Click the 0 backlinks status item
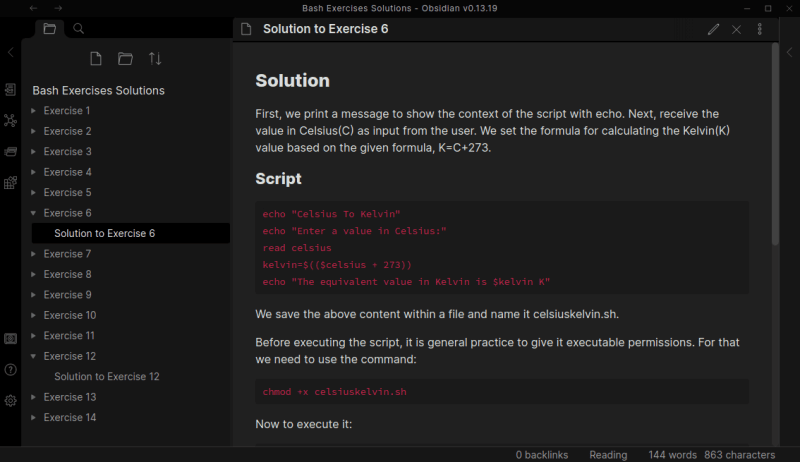The image size is (800, 462). point(543,455)
